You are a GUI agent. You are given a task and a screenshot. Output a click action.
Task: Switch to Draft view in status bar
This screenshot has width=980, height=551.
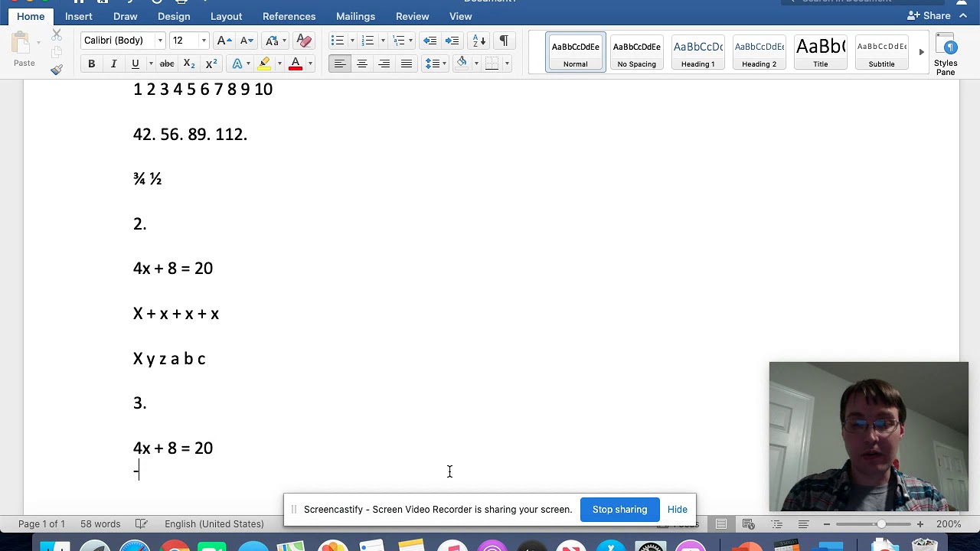coord(803,524)
